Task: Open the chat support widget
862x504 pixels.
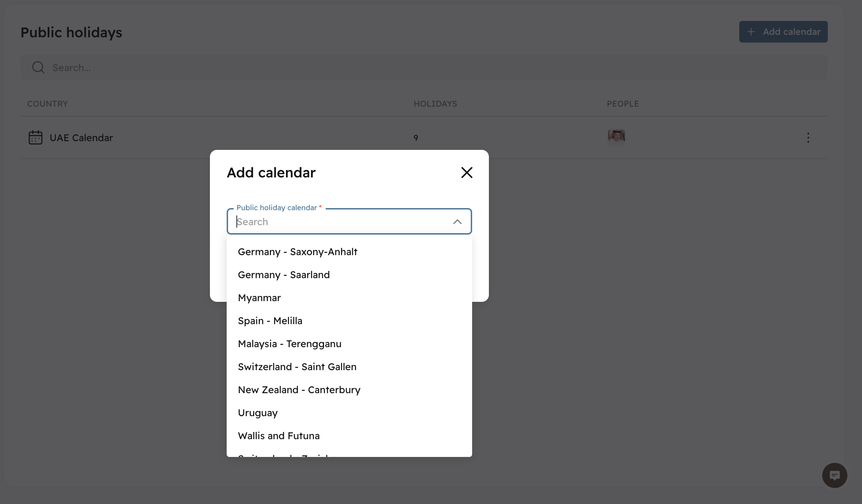Action: tap(834, 475)
